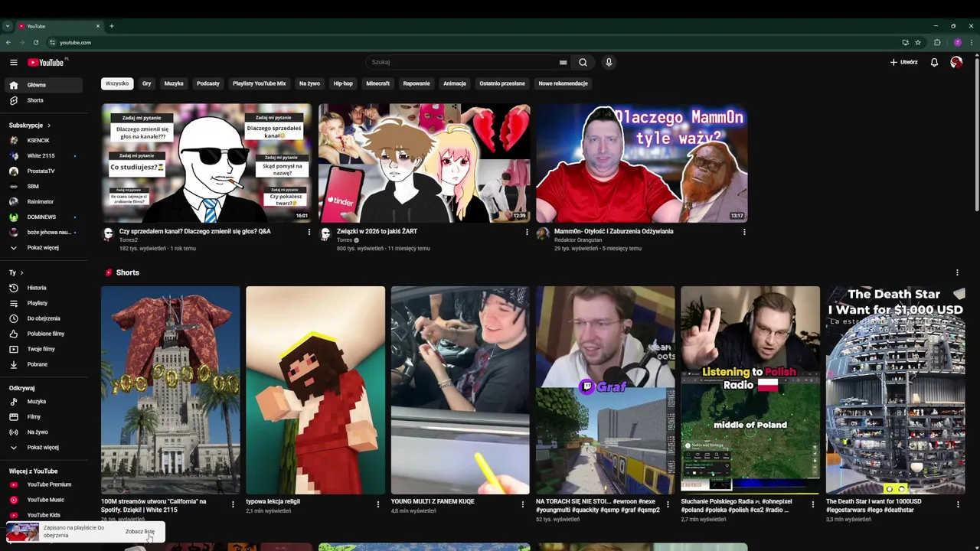Open the on-screen keyboard icon in search

click(563, 62)
